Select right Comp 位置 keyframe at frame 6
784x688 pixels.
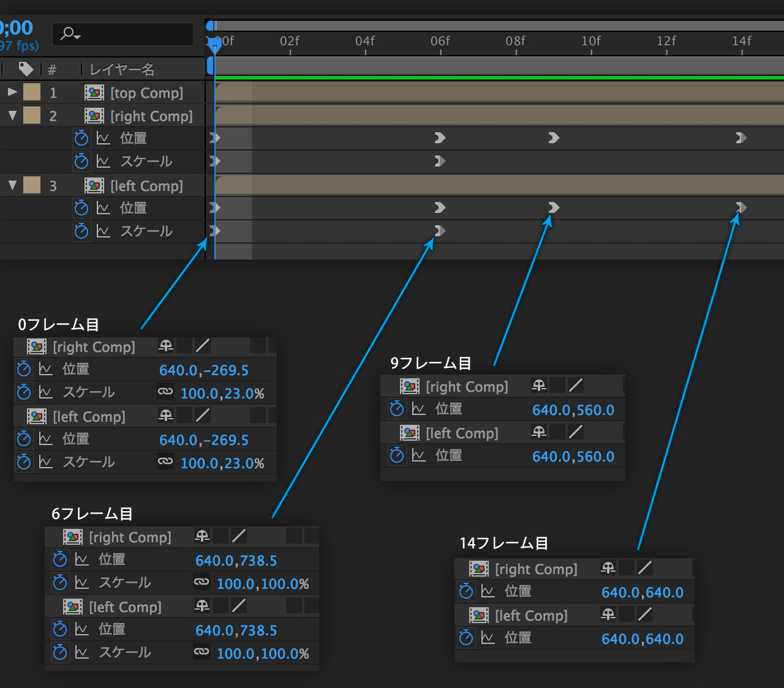pyautogui.click(x=440, y=138)
